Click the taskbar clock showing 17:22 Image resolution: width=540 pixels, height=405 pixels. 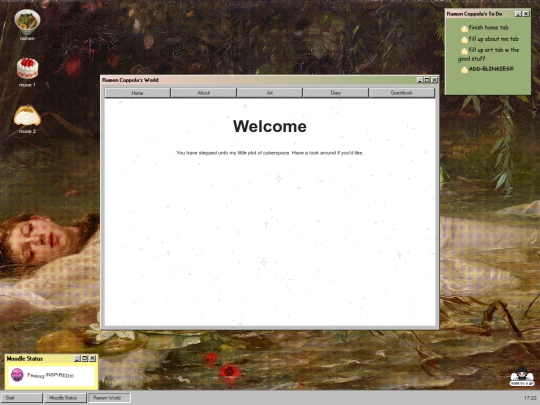(x=529, y=398)
